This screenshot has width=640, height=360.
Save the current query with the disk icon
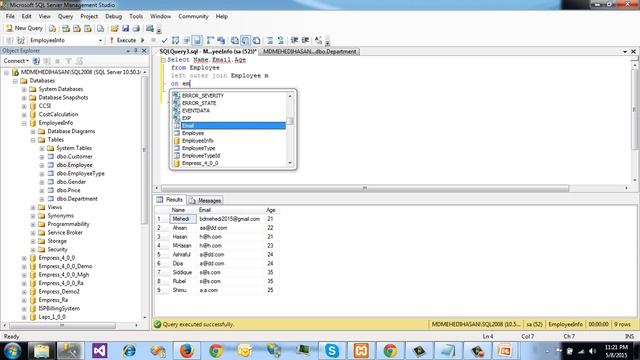click(125, 28)
